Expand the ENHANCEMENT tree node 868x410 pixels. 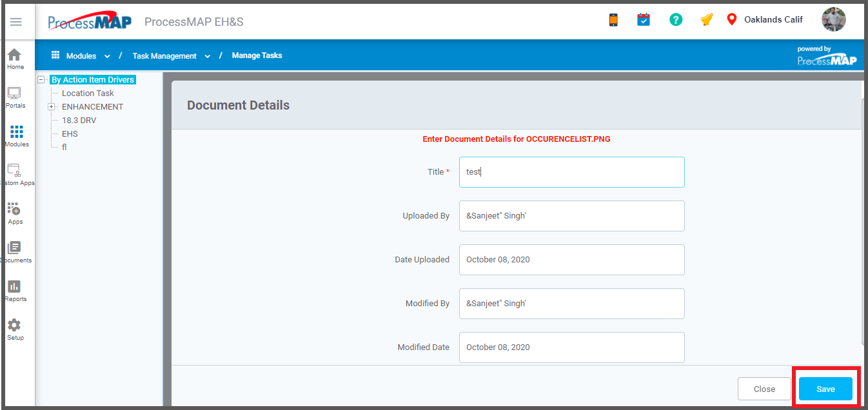52,107
